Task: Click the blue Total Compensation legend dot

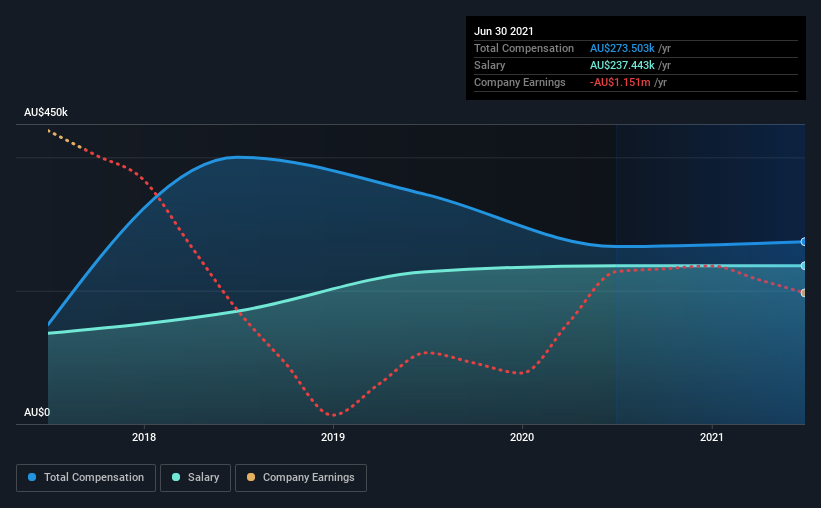Action: 32,477
